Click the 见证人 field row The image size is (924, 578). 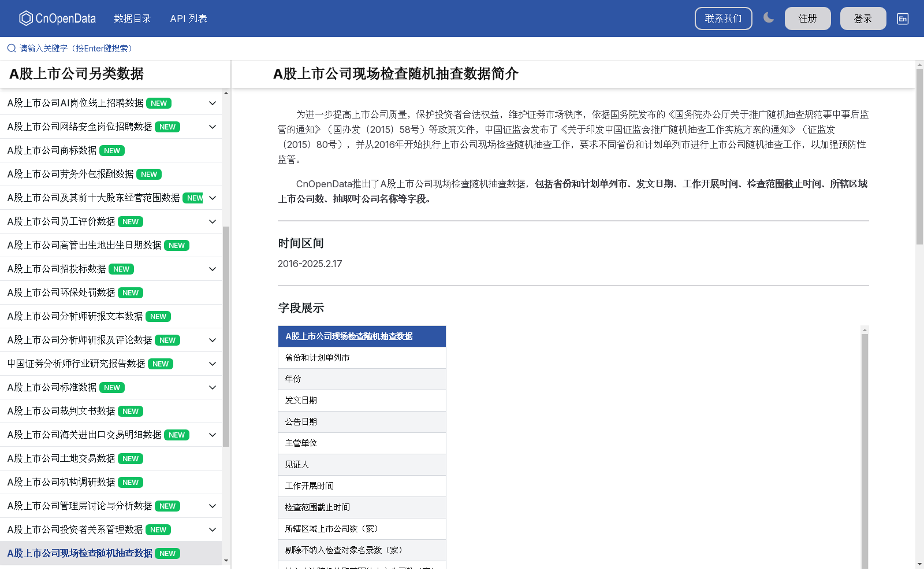click(362, 465)
